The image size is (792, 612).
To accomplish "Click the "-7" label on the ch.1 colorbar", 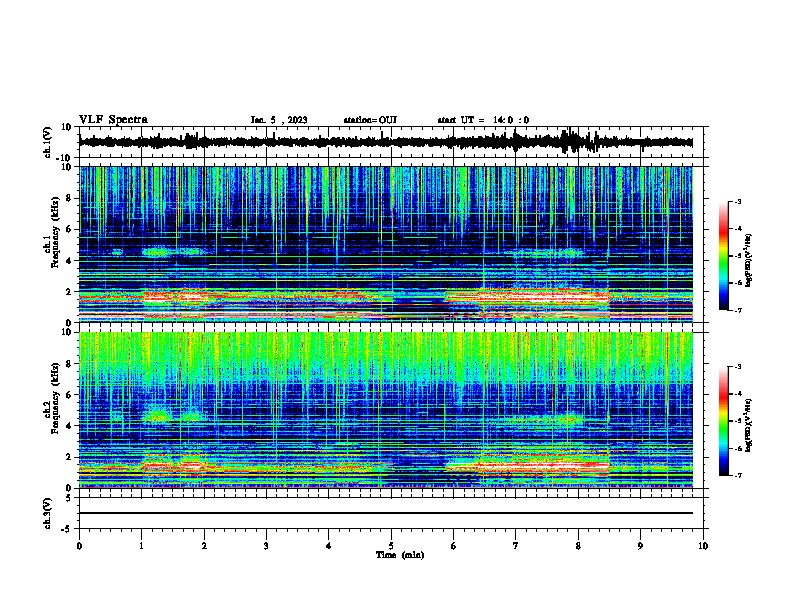I will (738, 310).
